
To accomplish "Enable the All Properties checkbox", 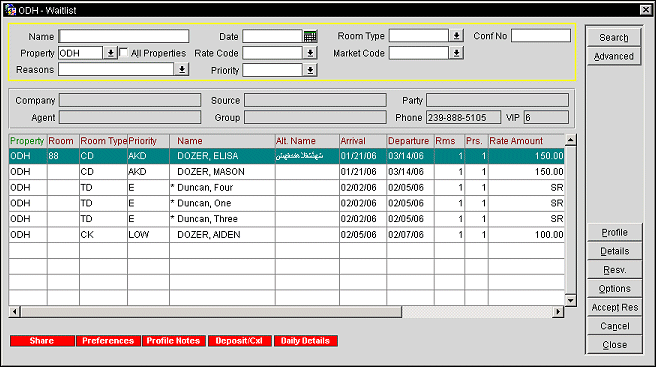I will 123,53.
